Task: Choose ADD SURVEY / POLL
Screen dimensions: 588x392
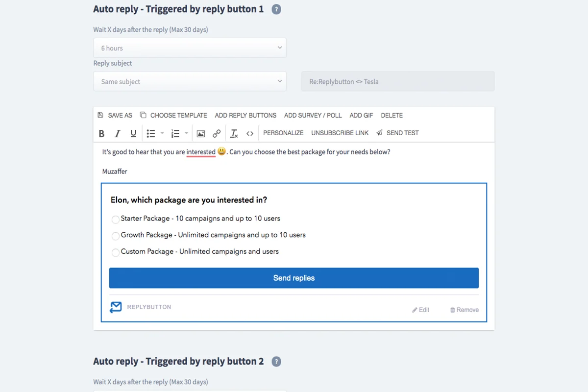Action: coord(313,116)
